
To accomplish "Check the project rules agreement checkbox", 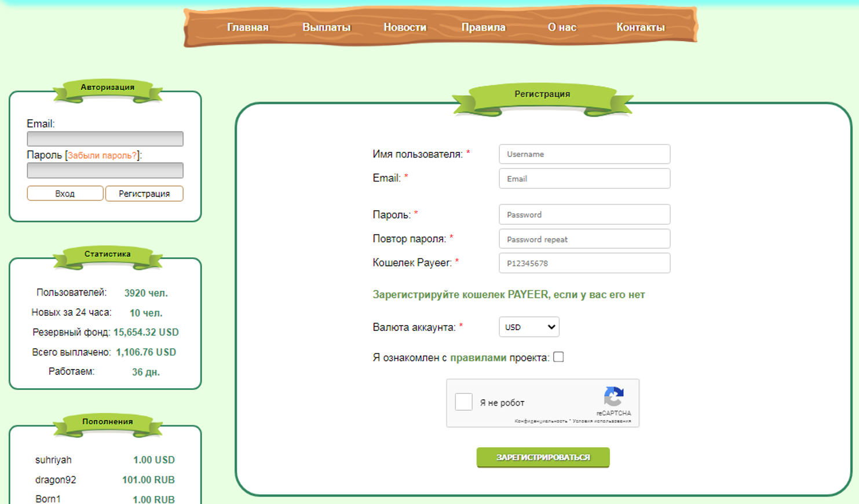I will tap(558, 357).
